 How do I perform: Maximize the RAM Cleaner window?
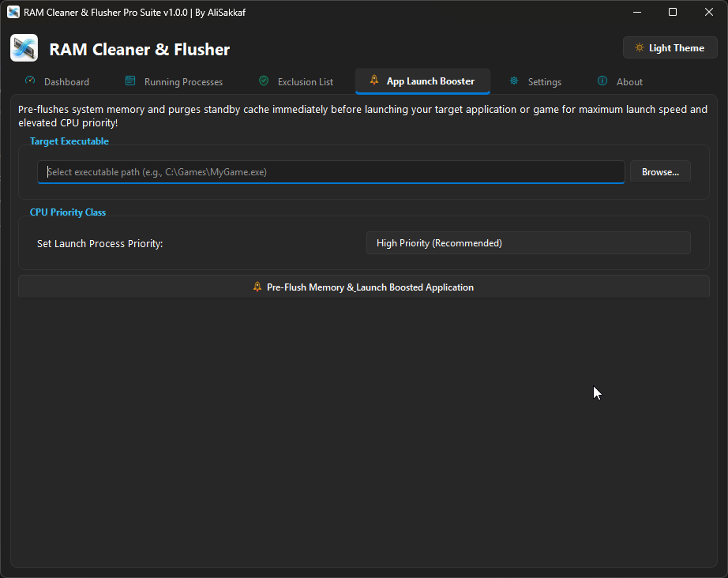click(672, 12)
